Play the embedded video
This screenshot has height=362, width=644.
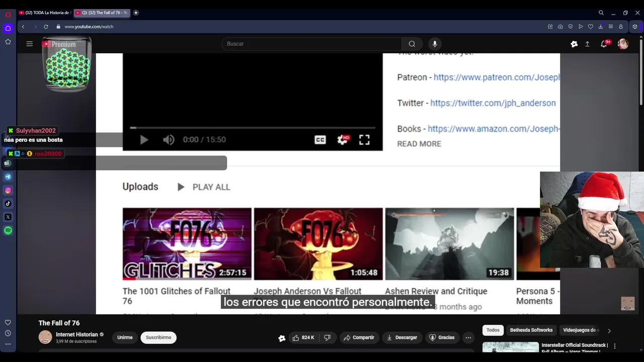[144, 140]
